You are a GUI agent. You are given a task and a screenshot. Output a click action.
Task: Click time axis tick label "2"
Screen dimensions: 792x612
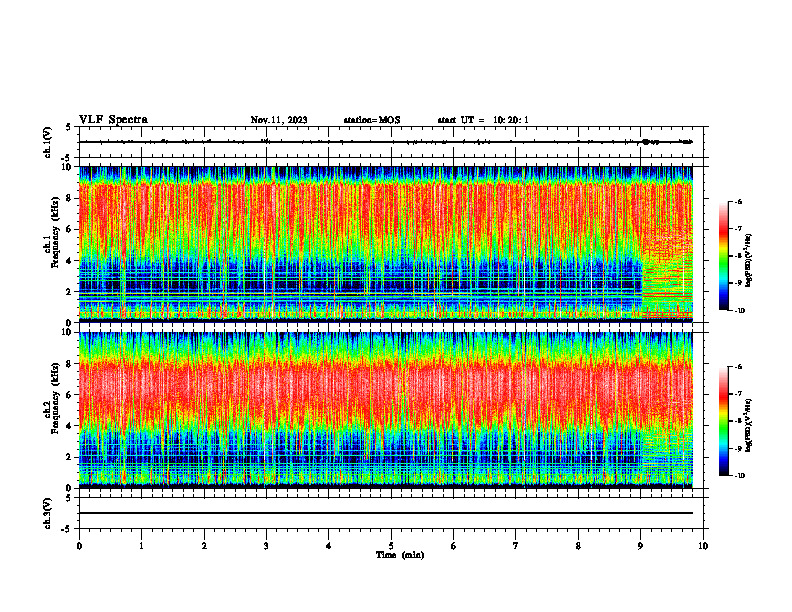point(204,546)
